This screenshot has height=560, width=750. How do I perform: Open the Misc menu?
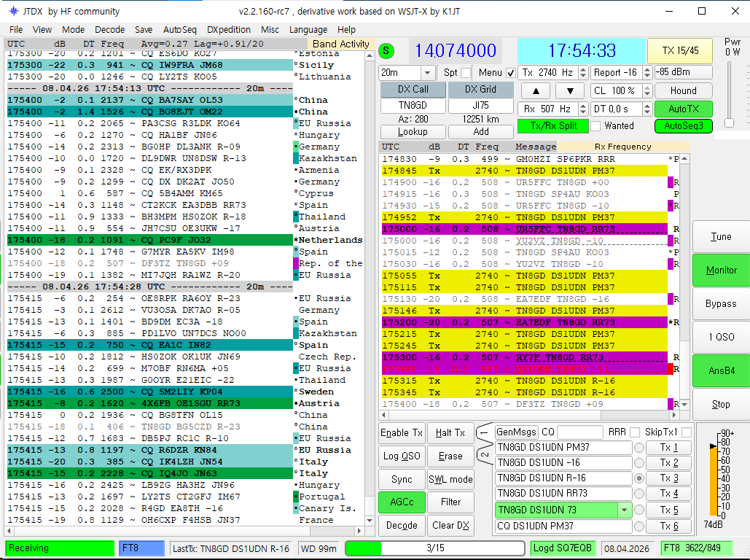tap(270, 30)
